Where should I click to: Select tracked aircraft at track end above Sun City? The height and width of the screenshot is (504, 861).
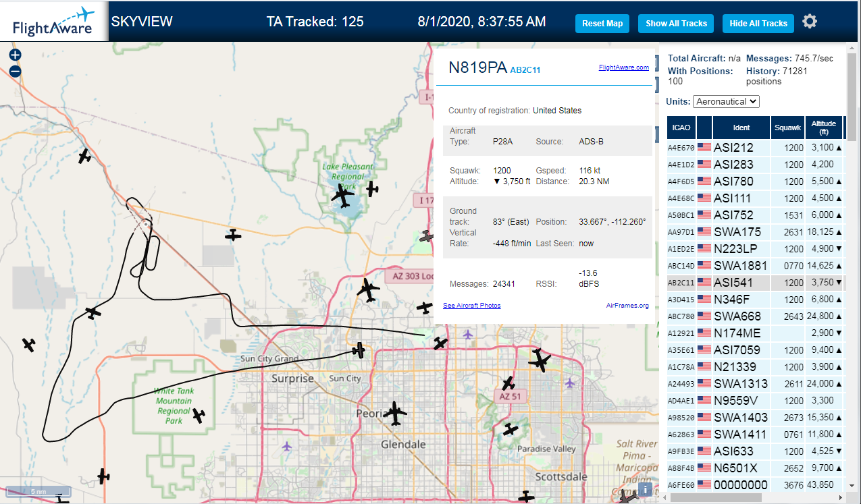tap(359, 350)
